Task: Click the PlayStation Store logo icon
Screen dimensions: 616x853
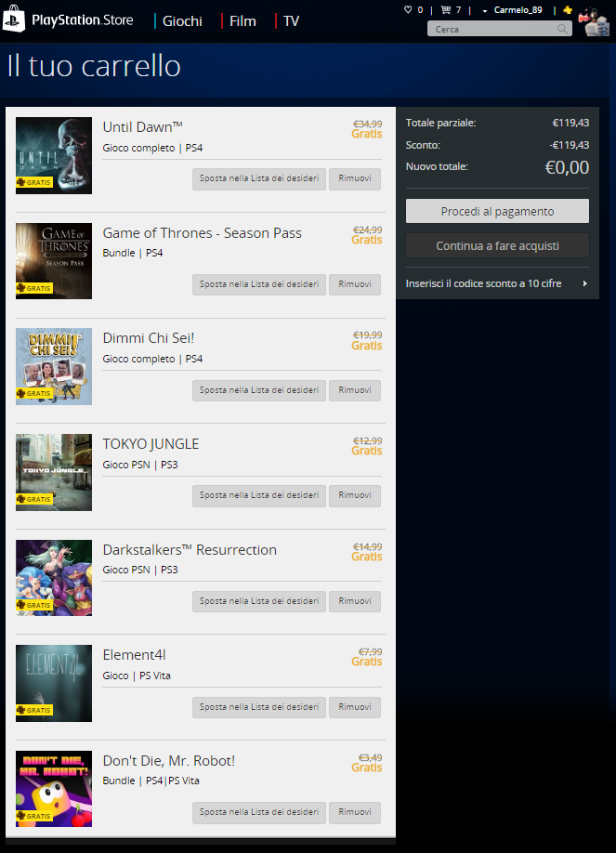Action: (14, 19)
